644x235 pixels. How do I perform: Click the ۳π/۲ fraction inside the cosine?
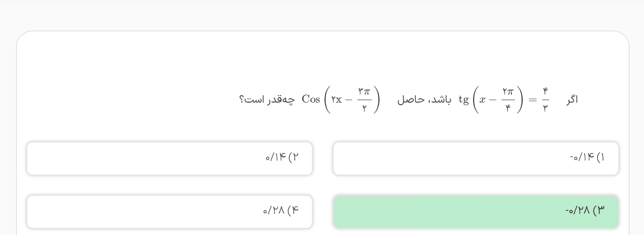pos(364,100)
